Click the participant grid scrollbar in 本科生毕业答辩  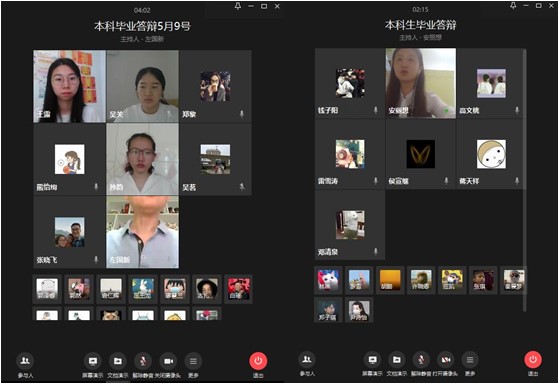(x=524, y=180)
